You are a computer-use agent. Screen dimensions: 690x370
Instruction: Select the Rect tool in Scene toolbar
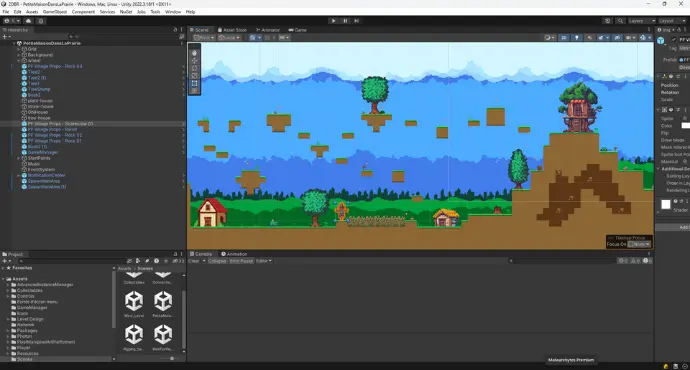coord(195,83)
